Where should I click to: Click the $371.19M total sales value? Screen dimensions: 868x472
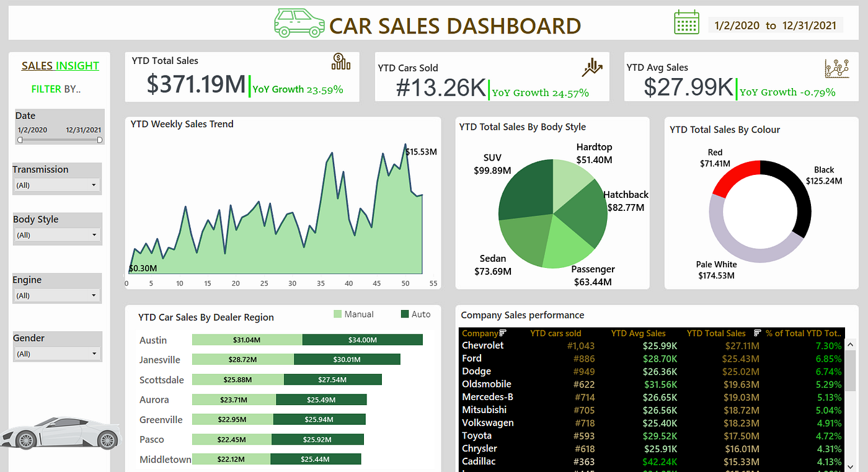[x=196, y=84]
